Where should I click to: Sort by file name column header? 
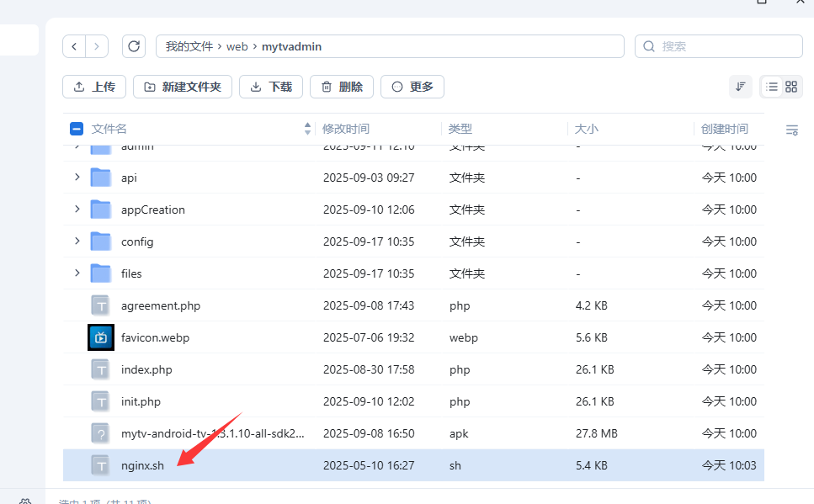pos(109,129)
